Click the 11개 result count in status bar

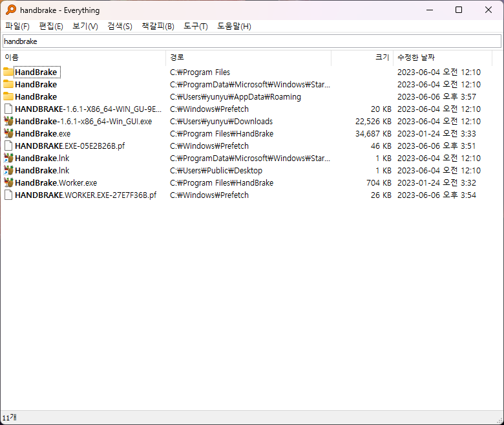tap(9, 418)
